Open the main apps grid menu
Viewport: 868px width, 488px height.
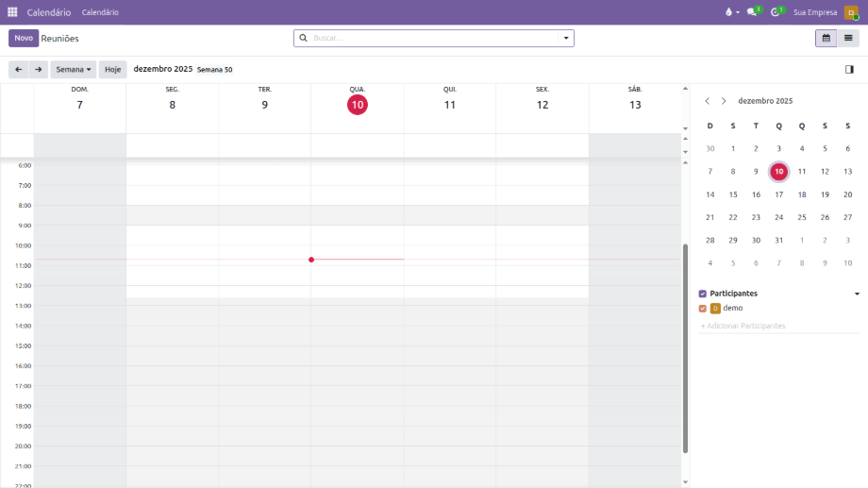(x=12, y=12)
